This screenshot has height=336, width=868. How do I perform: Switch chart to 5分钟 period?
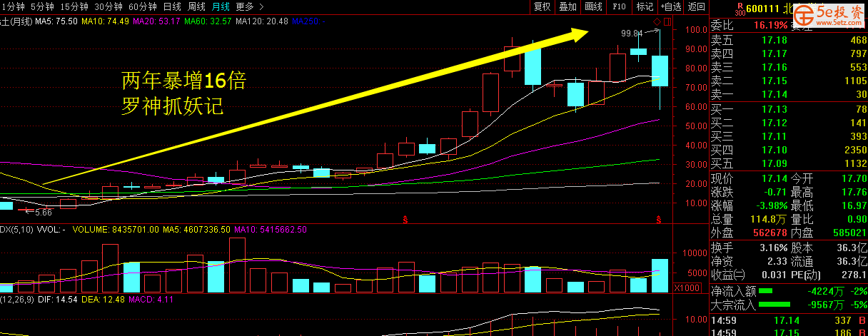click(x=42, y=6)
